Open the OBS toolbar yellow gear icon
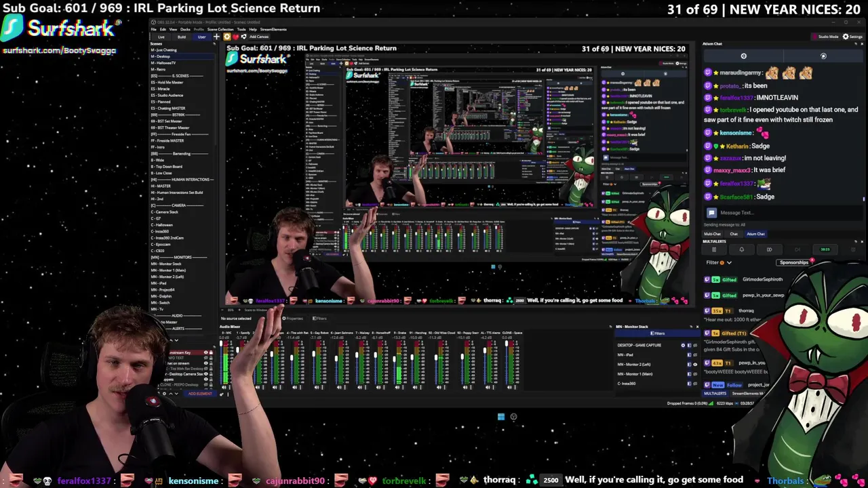 tap(227, 37)
